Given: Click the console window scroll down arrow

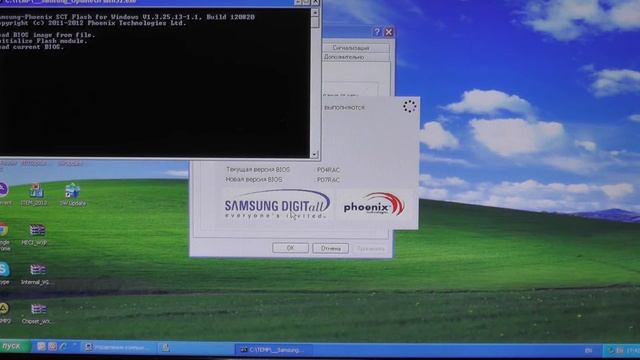Looking at the screenshot, I should point(315,154).
